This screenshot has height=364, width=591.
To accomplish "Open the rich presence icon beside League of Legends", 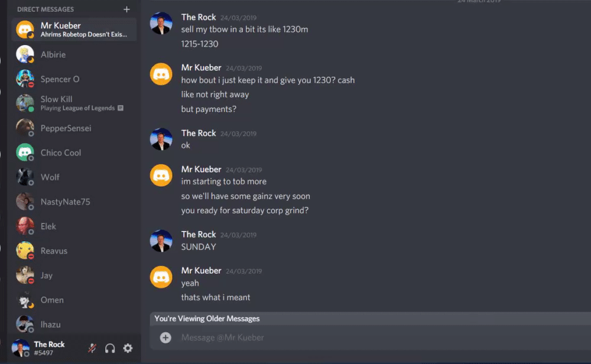I will (121, 108).
